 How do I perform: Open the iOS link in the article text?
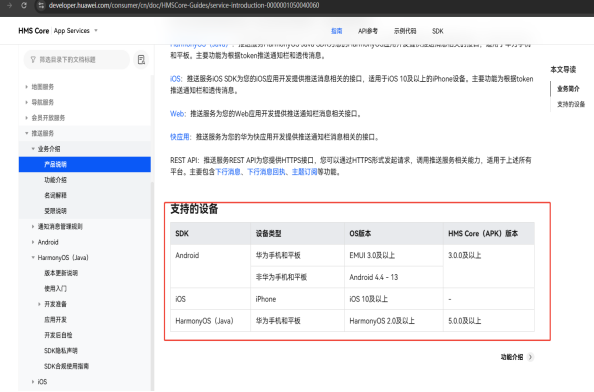point(176,79)
